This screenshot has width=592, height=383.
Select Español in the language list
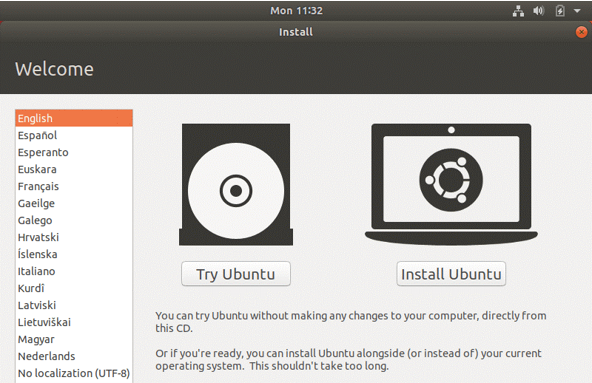pyautogui.click(x=74, y=135)
